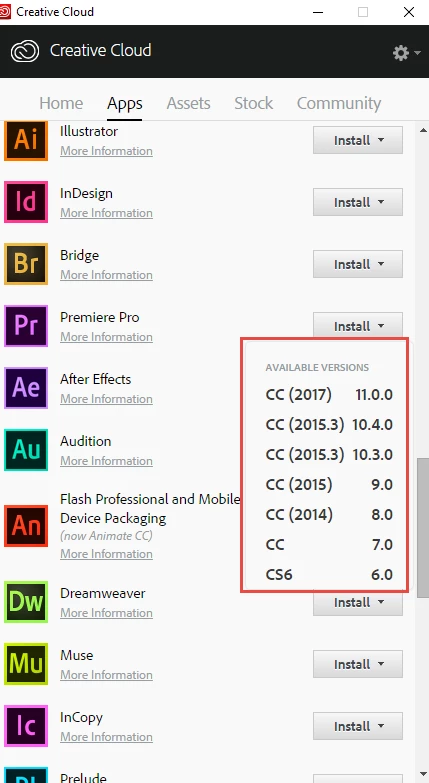Image resolution: width=429 pixels, height=783 pixels.
Task: Click the Illustrator Ai app icon
Action: 26,140
